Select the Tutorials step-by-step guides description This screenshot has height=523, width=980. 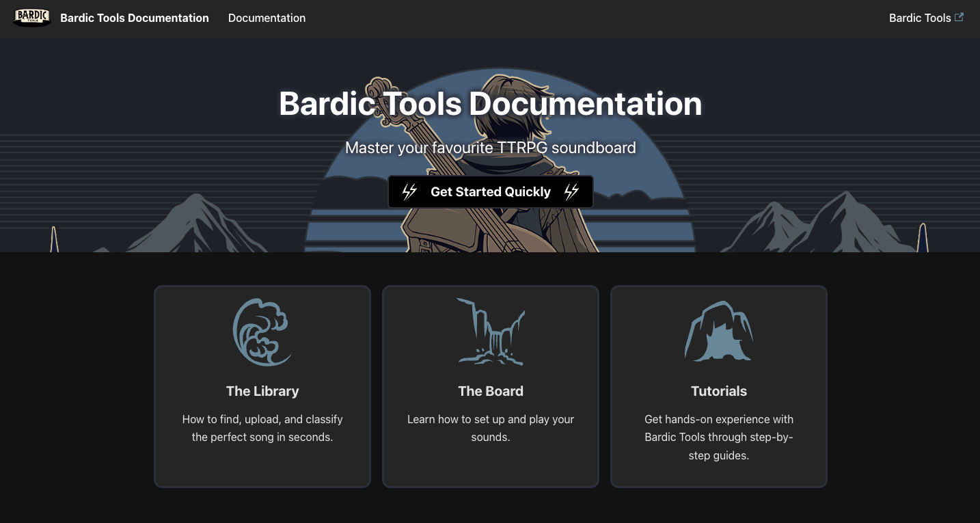(x=719, y=437)
